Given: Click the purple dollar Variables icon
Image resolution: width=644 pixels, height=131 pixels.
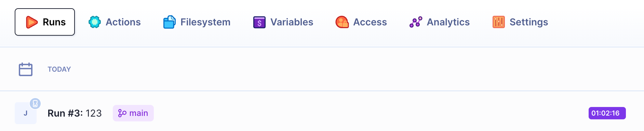Looking at the screenshot, I should (x=259, y=22).
